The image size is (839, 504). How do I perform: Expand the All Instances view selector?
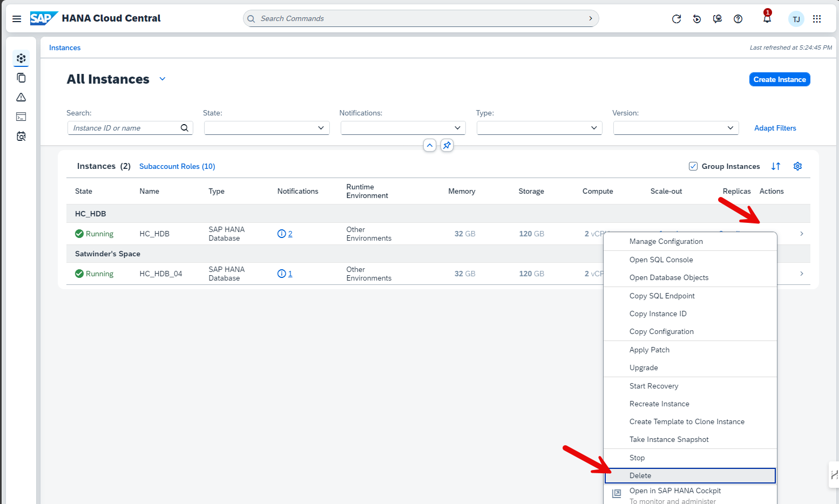163,79
